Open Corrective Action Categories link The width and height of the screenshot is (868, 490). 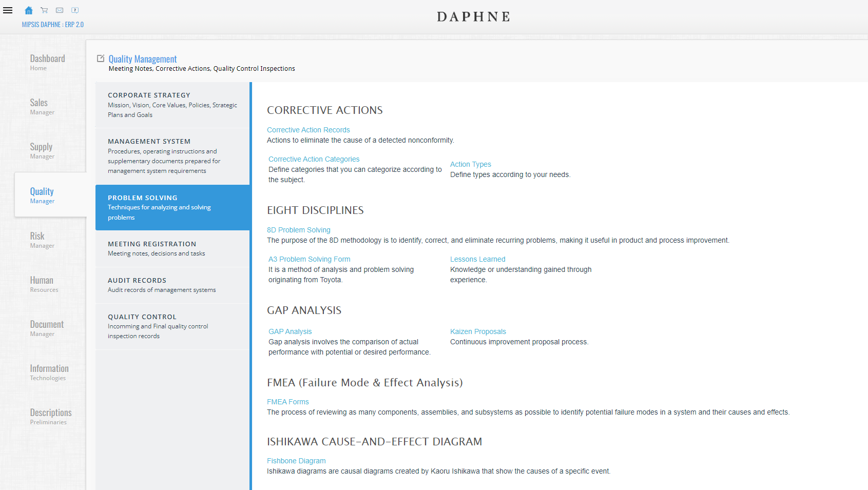pyautogui.click(x=314, y=159)
